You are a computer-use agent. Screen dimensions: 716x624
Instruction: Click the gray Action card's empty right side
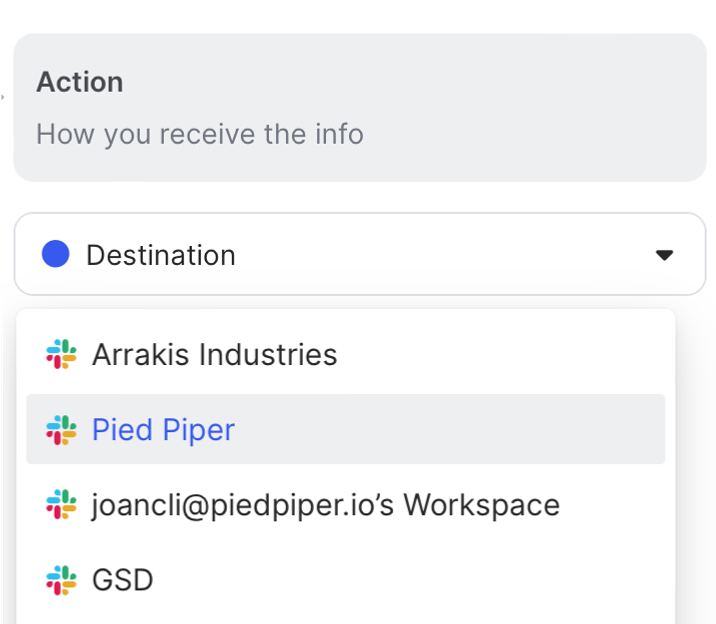point(560,107)
